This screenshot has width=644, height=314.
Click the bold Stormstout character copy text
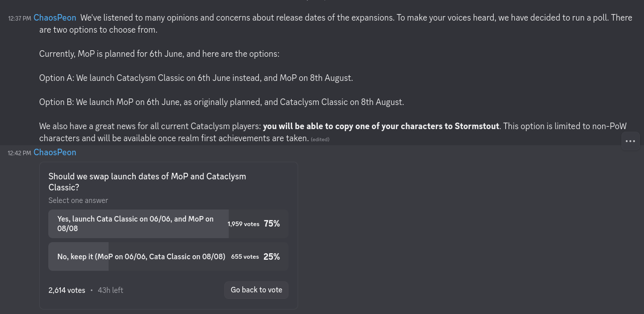coord(381,126)
